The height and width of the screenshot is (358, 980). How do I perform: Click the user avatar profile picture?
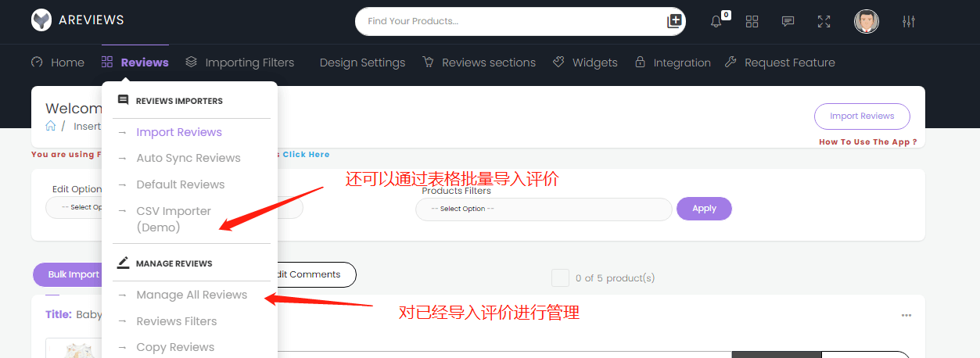click(866, 22)
